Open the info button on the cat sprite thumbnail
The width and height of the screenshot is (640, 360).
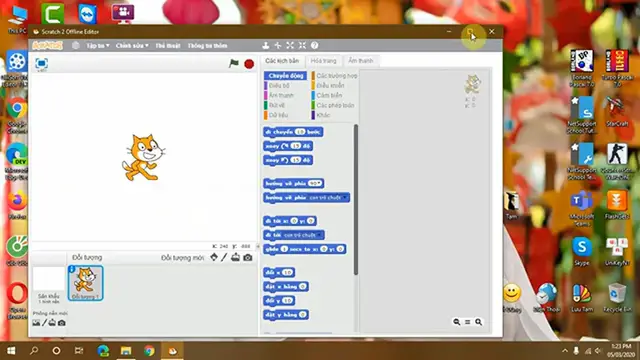tap(72, 269)
